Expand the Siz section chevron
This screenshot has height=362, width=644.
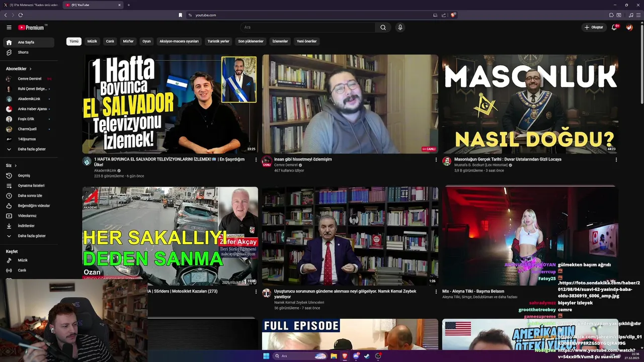click(16, 165)
